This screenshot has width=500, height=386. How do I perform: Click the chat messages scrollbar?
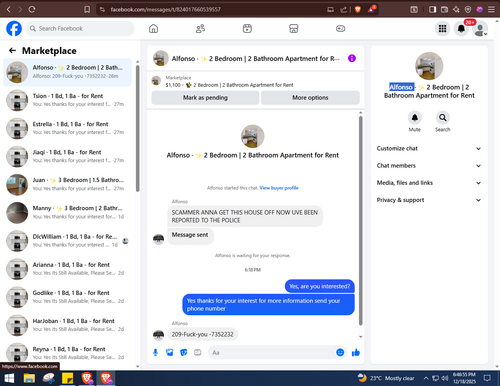click(360, 220)
